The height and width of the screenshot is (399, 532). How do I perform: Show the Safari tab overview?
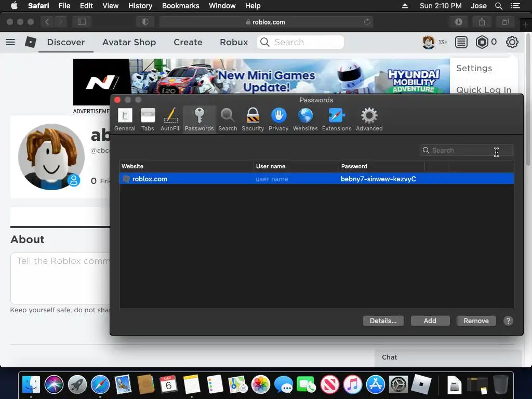coord(505,22)
